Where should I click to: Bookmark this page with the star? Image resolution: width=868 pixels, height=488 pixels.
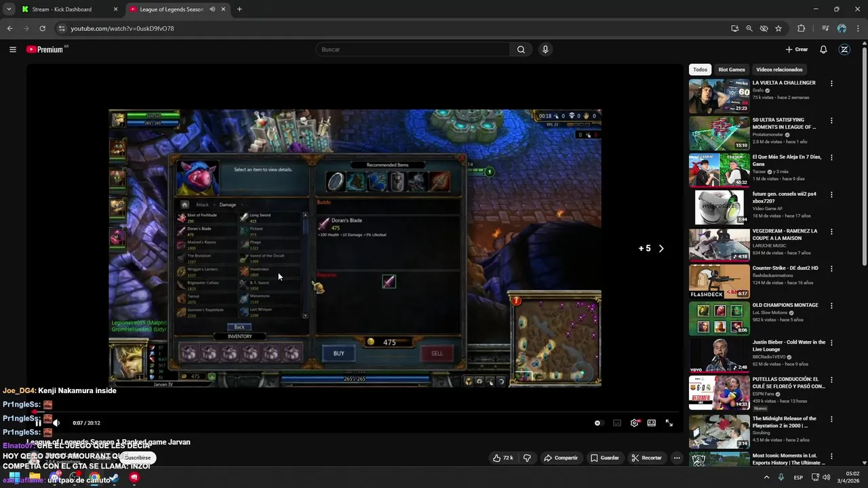(778, 28)
